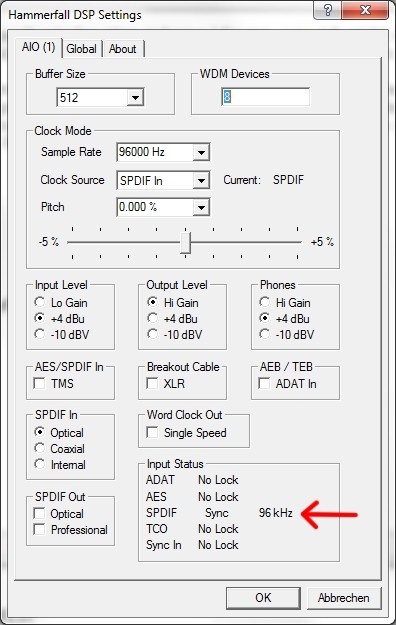Open the Buffer Size dropdown
The width and height of the screenshot is (396, 625).
(x=135, y=98)
